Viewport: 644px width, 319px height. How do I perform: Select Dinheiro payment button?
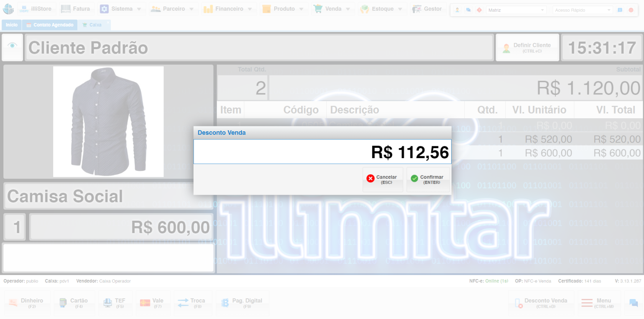(27, 303)
